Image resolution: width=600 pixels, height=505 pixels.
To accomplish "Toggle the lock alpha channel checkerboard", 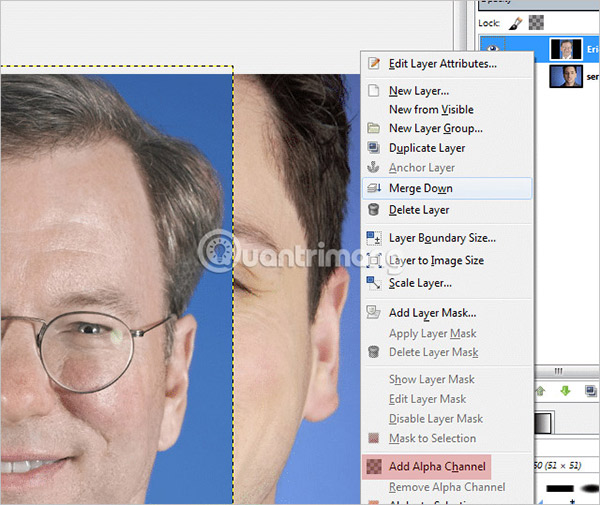I will click(x=536, y=23).
